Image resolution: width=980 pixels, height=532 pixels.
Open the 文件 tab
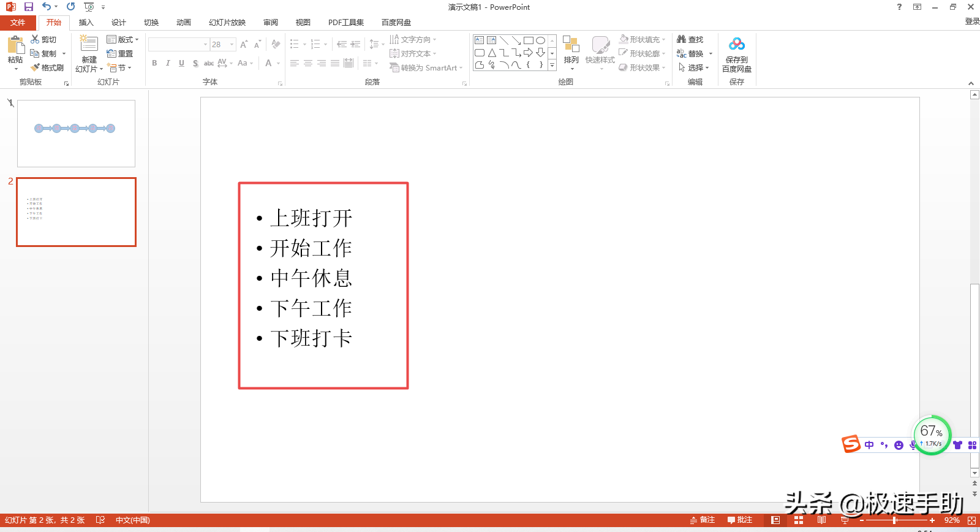click(18, 23)
